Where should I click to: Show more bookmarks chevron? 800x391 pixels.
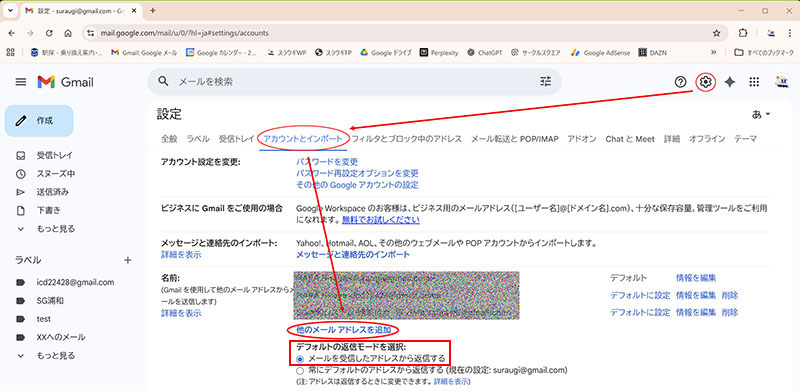pos(714,52)
